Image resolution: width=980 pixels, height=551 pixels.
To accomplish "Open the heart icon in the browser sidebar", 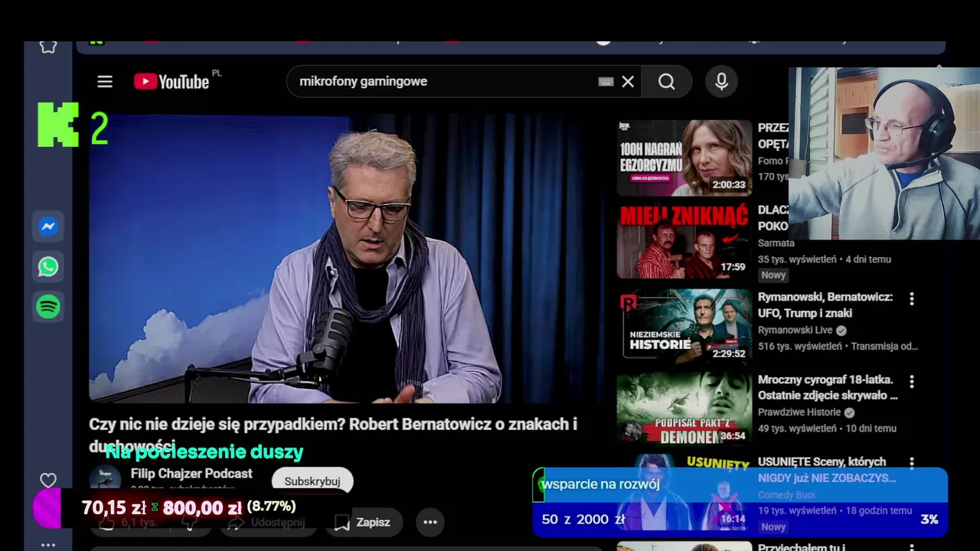I will pos(48,481).
